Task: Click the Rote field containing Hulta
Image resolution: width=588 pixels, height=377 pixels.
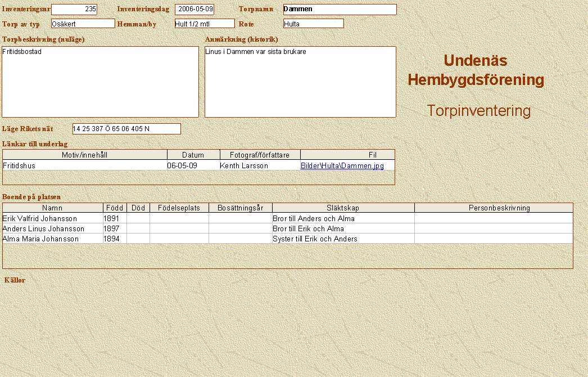Action: 313,24
